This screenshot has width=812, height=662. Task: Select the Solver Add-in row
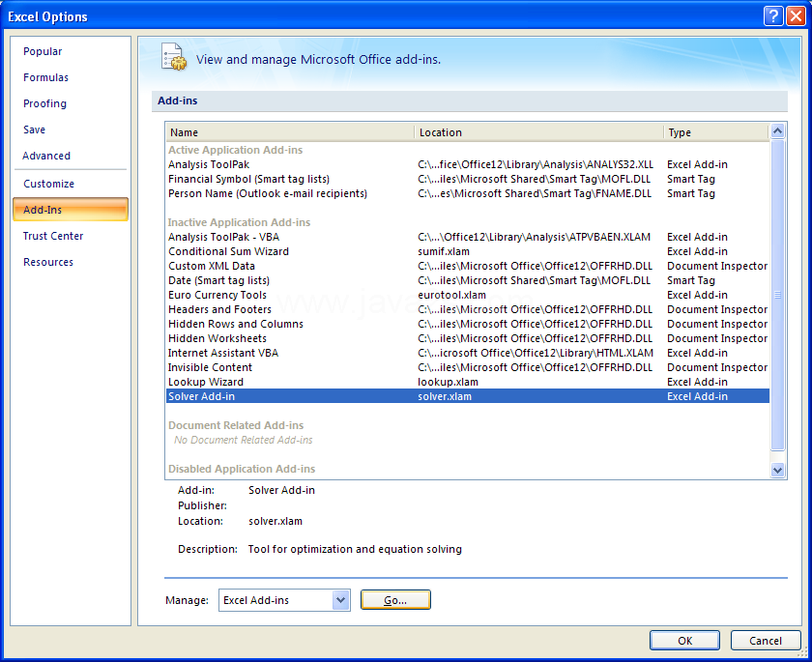pyautogui.click(x=468, y=396)
